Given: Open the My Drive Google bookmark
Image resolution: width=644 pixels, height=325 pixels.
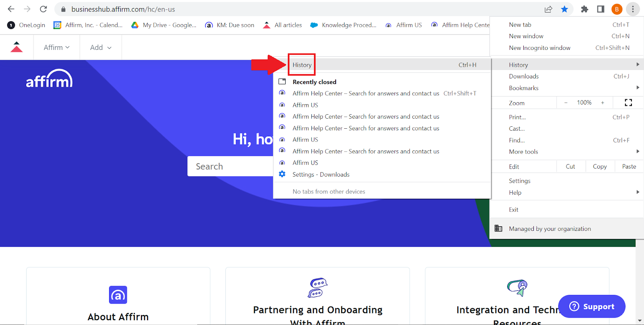Looking at the screenshot, I should (164, 25).
